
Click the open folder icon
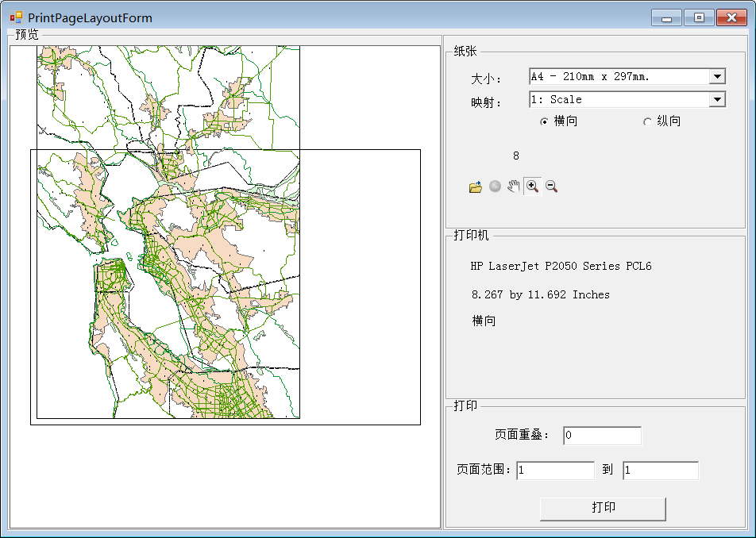click(476, 186)
